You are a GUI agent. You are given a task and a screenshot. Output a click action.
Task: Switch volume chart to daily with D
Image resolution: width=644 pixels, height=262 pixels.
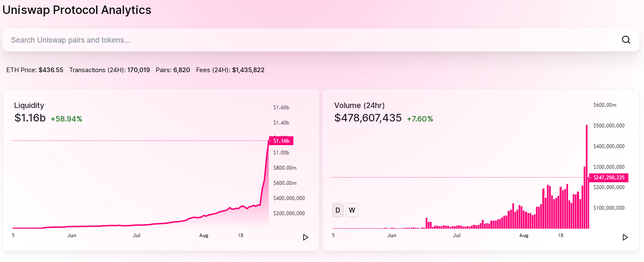[x=338, y=210]
